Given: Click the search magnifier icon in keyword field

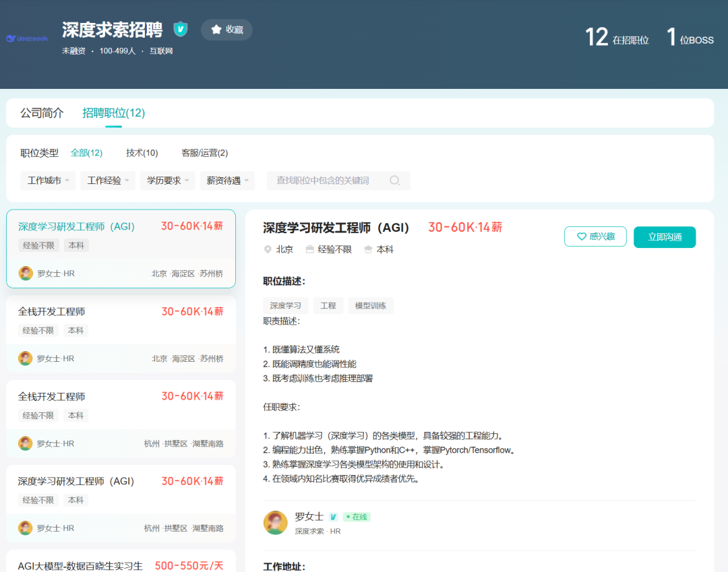Looking at the screenshot, I should [x=394, y=181].
